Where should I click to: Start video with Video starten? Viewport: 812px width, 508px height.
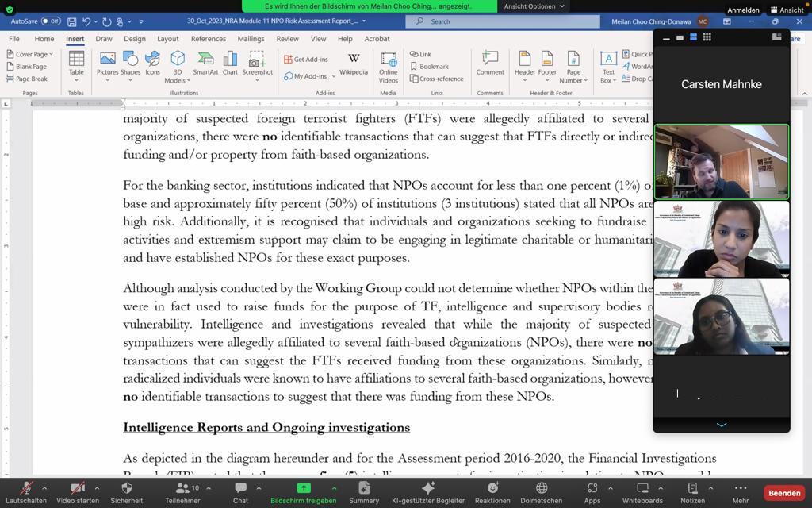point(78,492)
